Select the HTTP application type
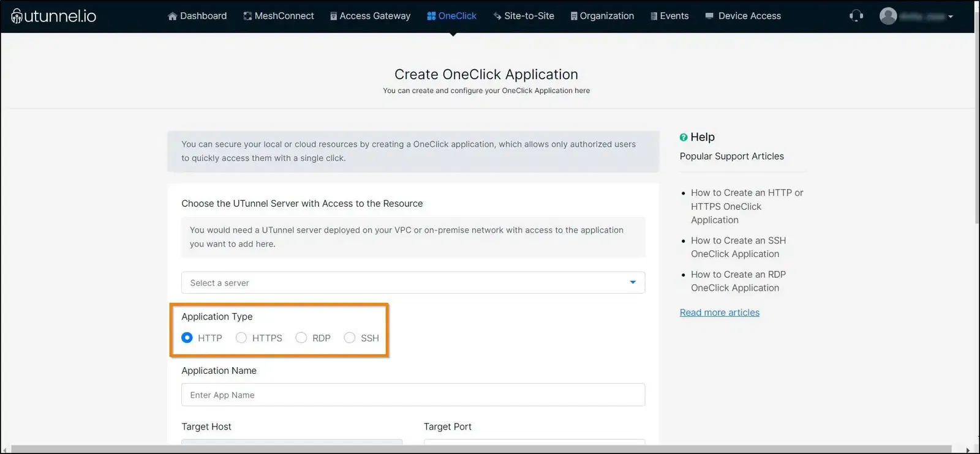Screen dimensions: 980x454 187,338
